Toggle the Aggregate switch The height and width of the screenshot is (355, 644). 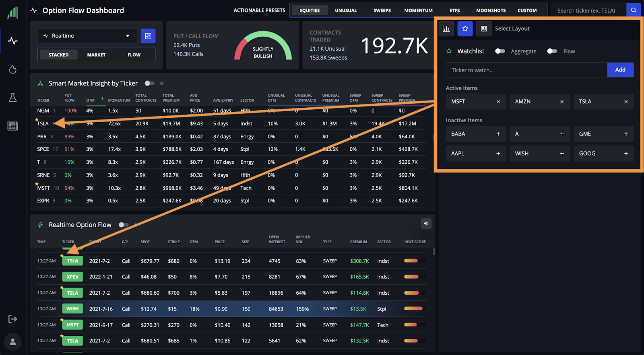500,51
